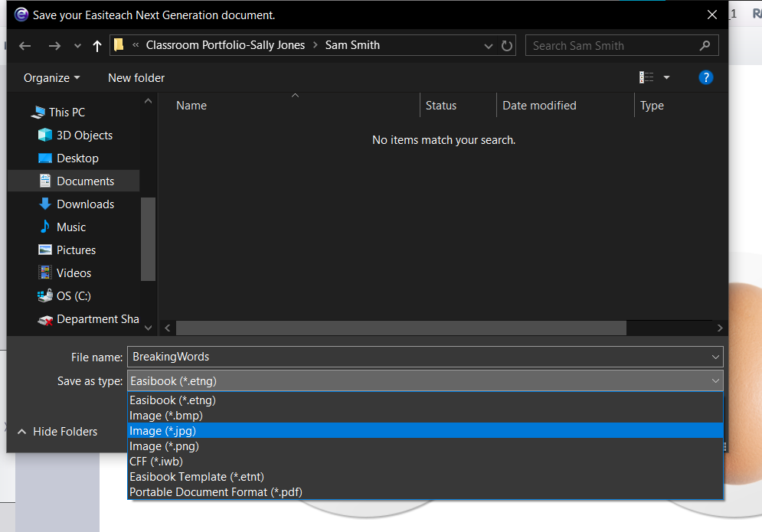762x532 pixels.
Task: Click the folder icon in address bar
Action: pos(119,45)
